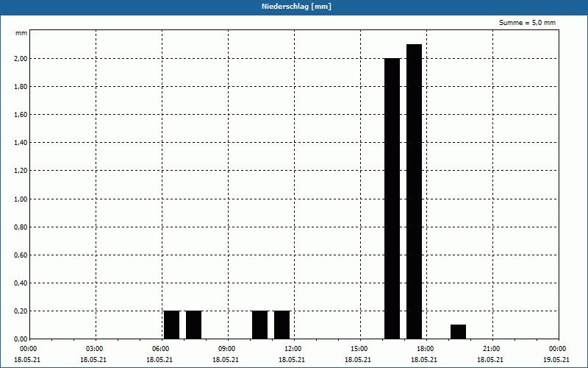Click the mm unit label on the y-axis
This screenshot has width=588, height=368.
pos(21,33)
